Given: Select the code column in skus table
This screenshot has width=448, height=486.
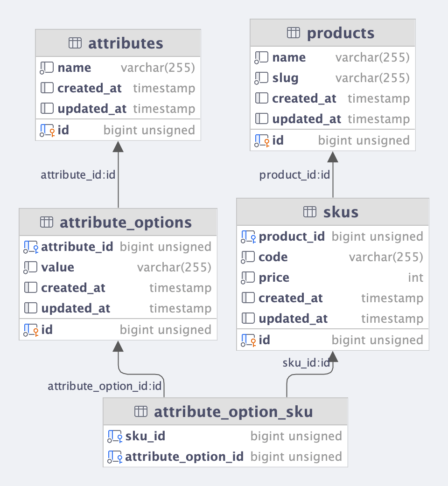Looking at the screenshot, I should tap(273, 257).
